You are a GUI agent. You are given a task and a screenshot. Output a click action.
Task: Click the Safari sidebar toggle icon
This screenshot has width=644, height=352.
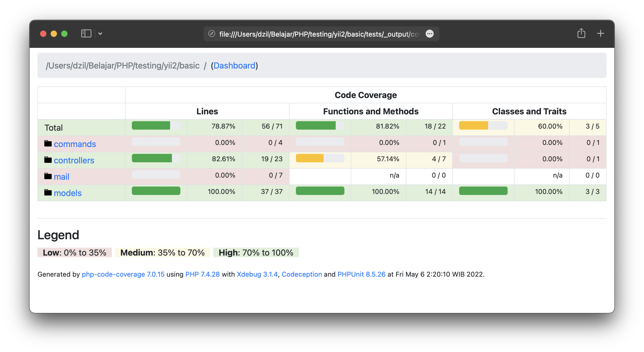tap(86, 33)
